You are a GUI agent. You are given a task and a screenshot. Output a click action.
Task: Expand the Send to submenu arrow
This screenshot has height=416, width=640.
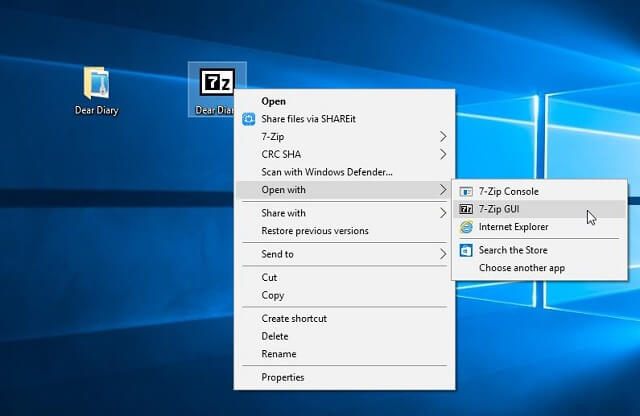pos(443,254)
